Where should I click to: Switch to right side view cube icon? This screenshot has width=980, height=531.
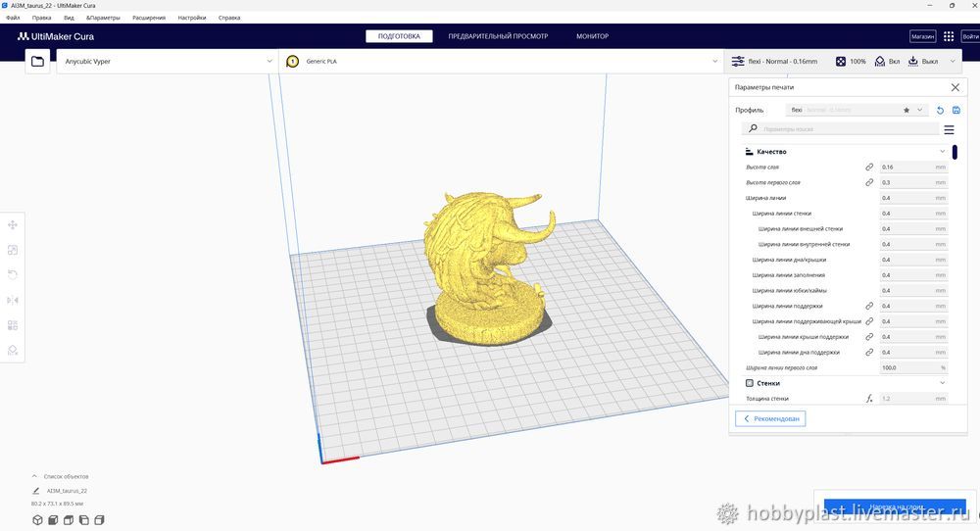[99, 520]
